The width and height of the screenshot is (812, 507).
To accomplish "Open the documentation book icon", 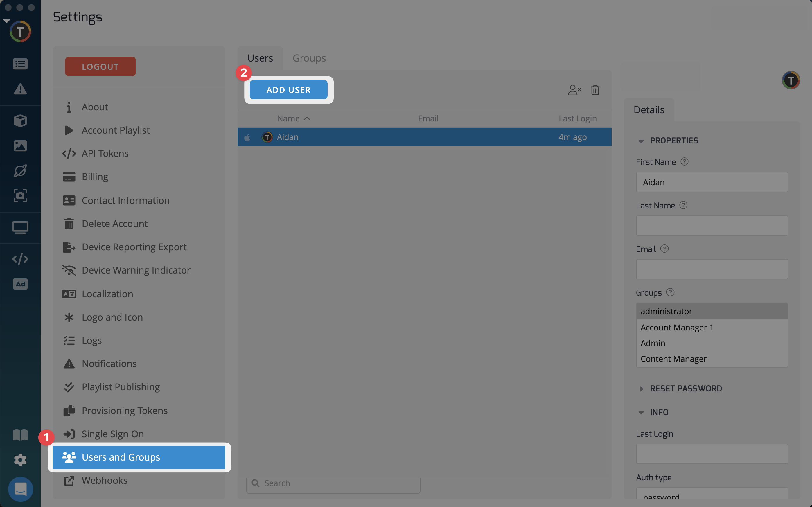I will point(20,435).
